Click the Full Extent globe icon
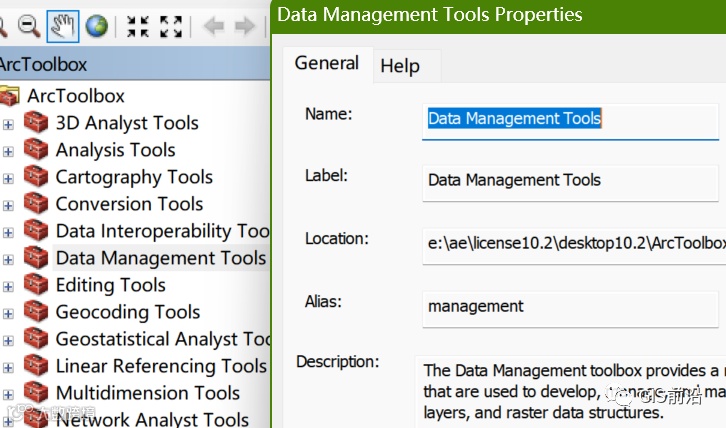726x428 pixels. pyautogui.click(x=96, y=26)
